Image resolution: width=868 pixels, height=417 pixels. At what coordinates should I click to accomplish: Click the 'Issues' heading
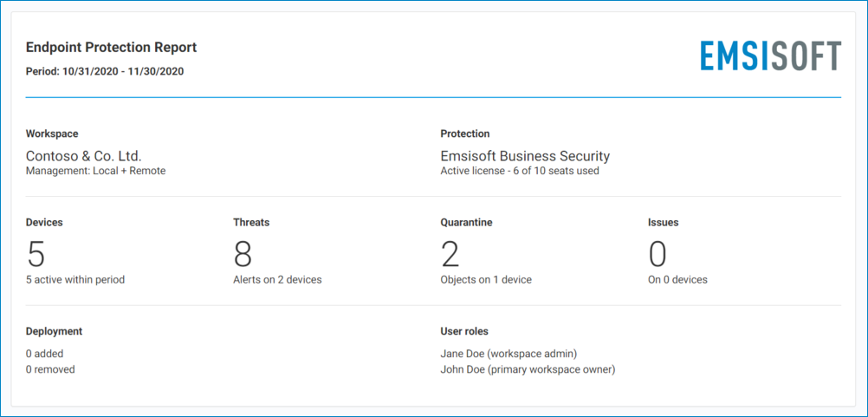(664, 223)
